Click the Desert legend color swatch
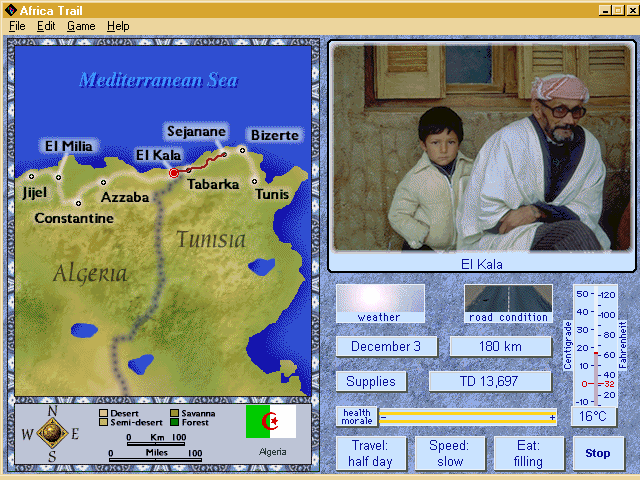 103,413
